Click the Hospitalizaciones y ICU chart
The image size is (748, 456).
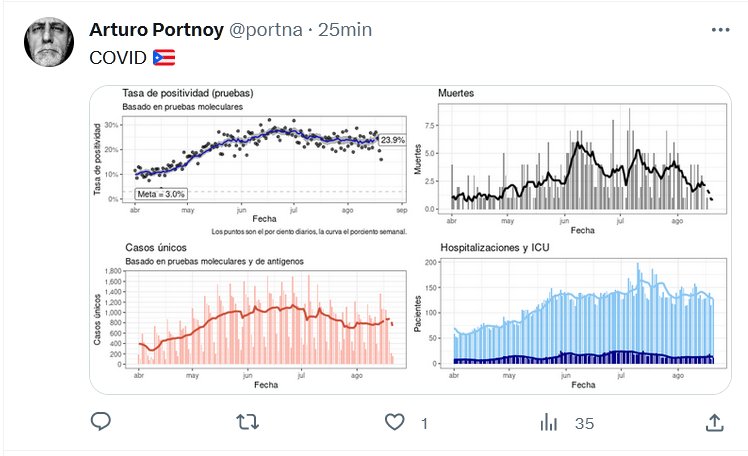(x=582, y=318)
